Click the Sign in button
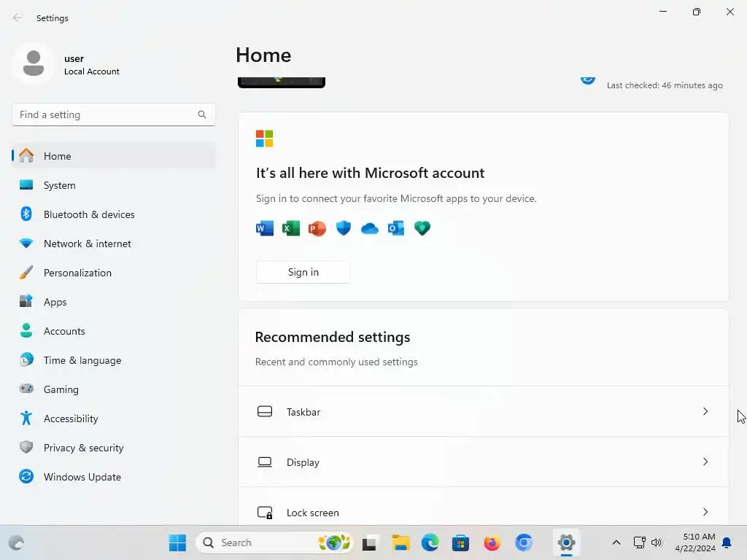This screenshot has height=560, width=747. (303, 272)
